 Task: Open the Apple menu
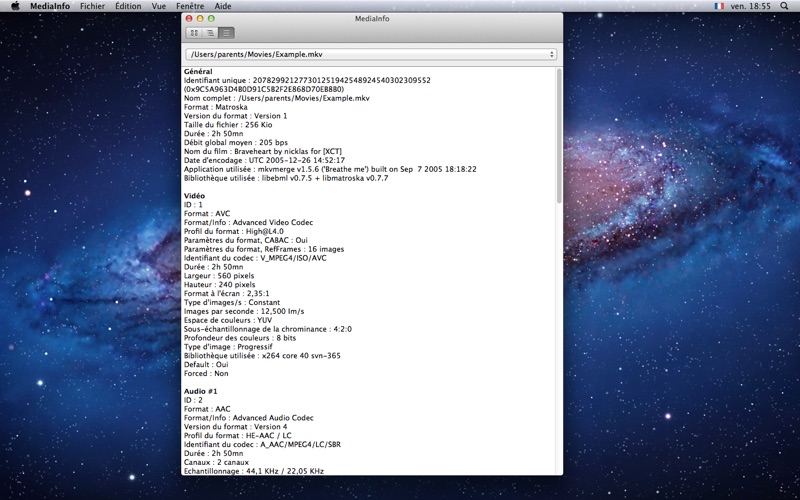pyautogui.click(x=15, y=6)
